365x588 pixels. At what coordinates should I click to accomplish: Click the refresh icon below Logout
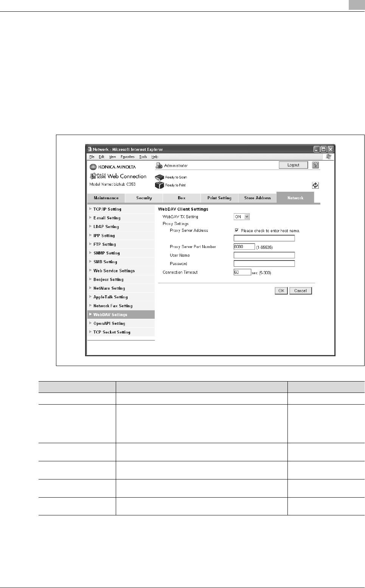point(315,185)
